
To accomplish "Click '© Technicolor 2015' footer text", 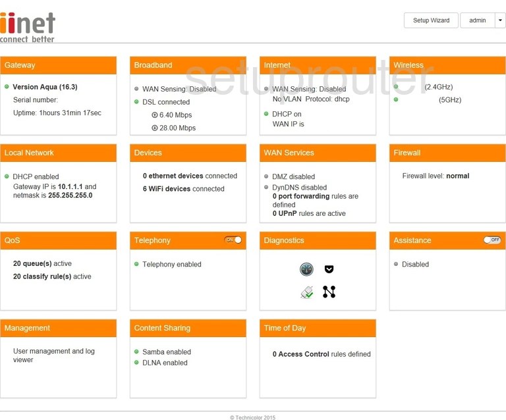I will pos(252,418).
